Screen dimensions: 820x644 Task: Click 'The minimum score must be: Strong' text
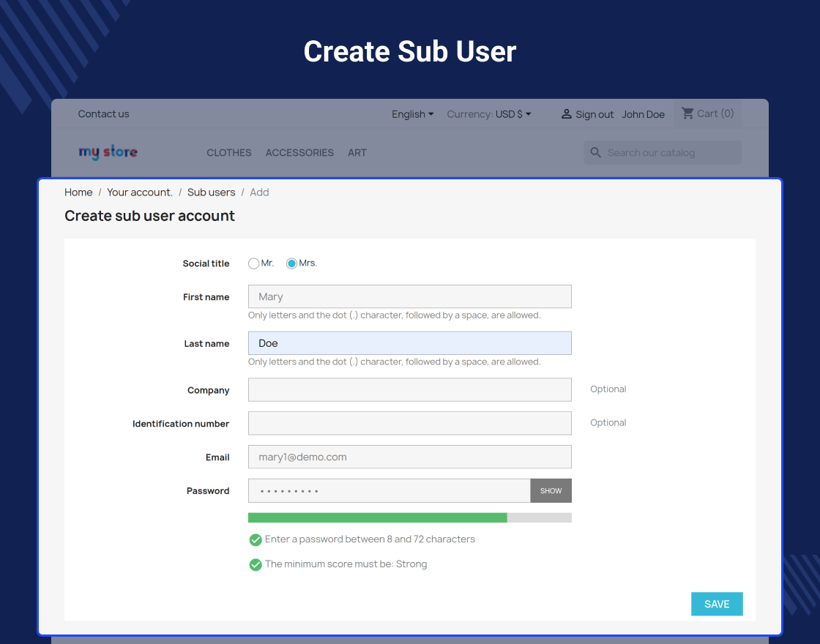pos(346,564)
